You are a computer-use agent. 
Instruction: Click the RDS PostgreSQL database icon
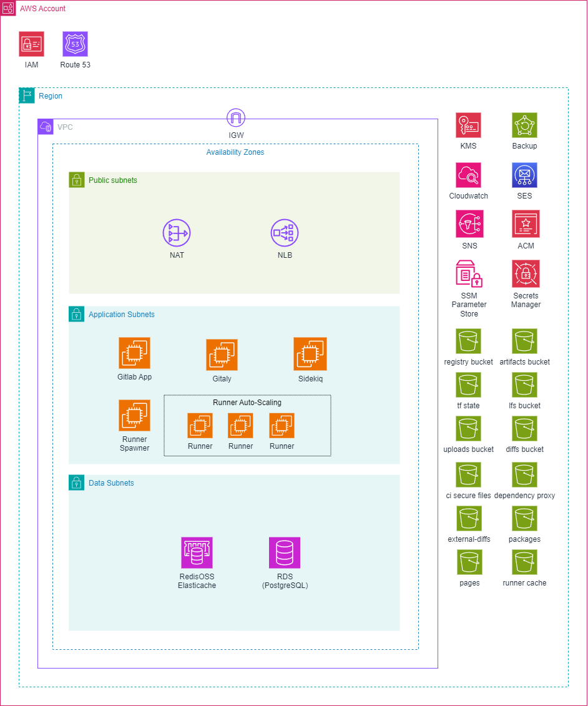pos(285,552)
